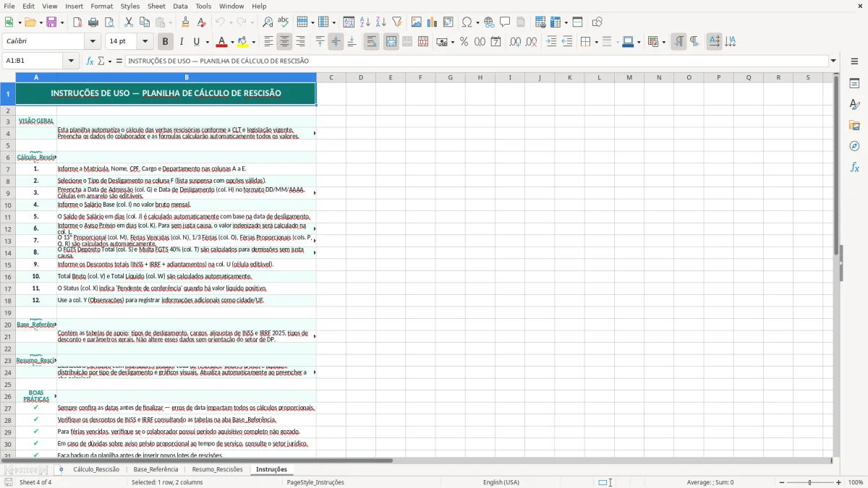Expand the Name Box dropdown arrow
868x488 pixels.
click(x=71, y=61)
